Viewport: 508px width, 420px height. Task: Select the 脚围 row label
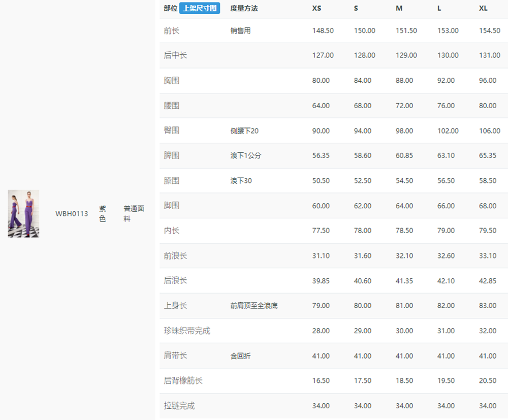coord(171,206)
